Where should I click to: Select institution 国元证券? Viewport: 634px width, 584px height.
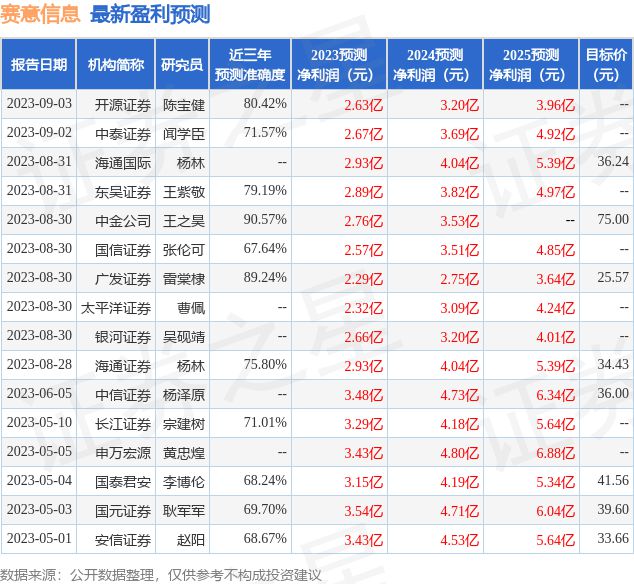(x=123, y=511)
